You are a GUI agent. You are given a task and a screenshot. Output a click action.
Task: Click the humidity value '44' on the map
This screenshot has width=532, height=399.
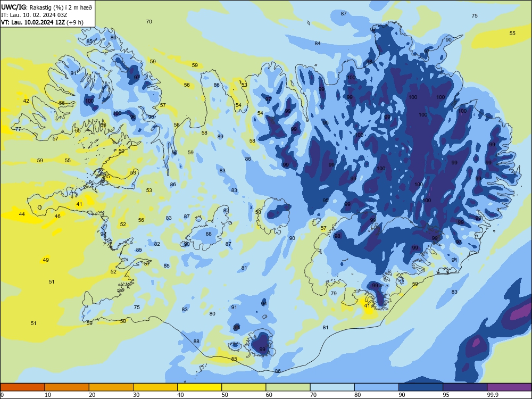(22, 214)
